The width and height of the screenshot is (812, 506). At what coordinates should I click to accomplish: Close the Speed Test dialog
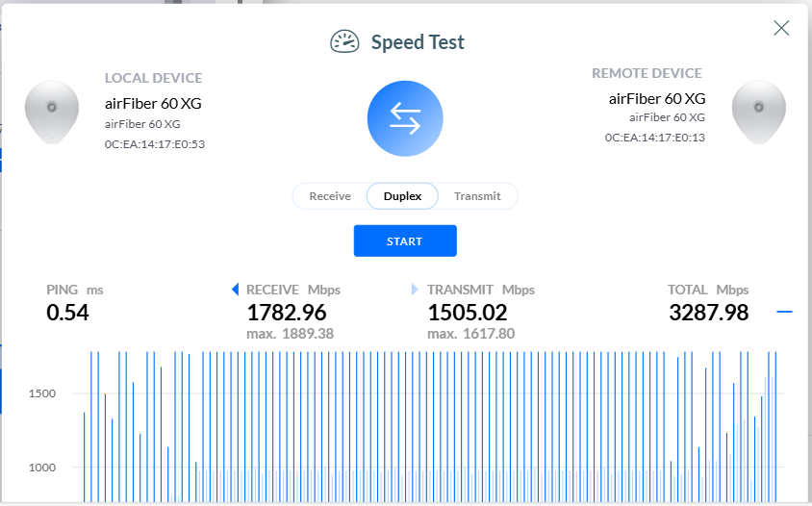pos(781,28)
